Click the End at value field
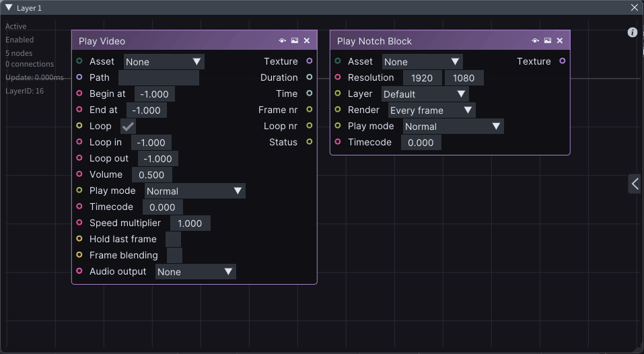 click(147, 110)
